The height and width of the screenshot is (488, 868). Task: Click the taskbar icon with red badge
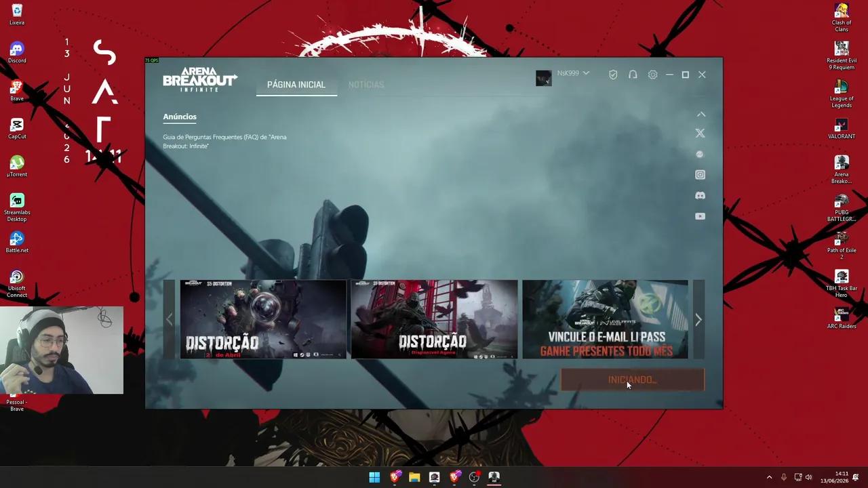point(474,477)
